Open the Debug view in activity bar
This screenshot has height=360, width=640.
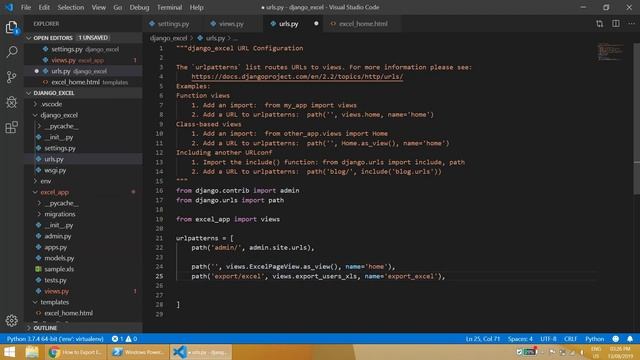coord(11,102)
